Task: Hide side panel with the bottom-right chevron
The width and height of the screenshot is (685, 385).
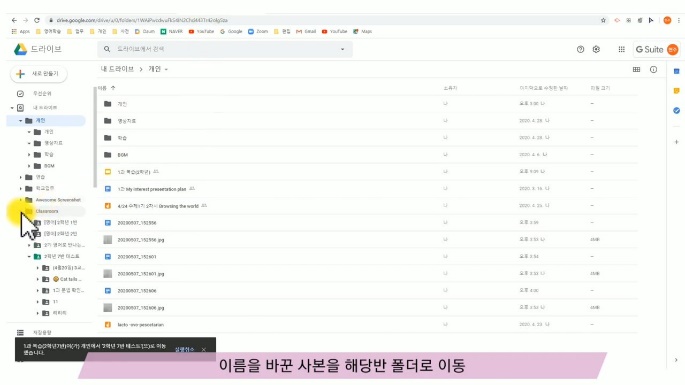Action: pyautogui.click(x=676, y=360)
